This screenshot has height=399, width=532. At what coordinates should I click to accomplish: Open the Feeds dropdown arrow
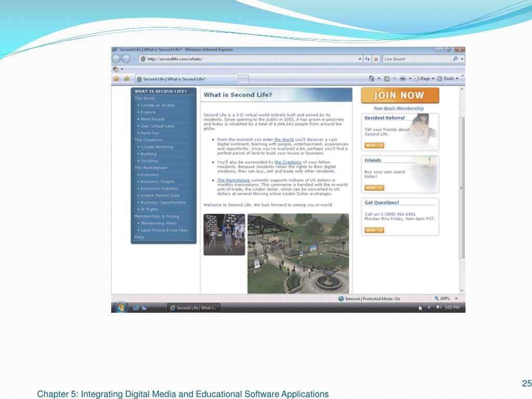[x=394, y=79]
